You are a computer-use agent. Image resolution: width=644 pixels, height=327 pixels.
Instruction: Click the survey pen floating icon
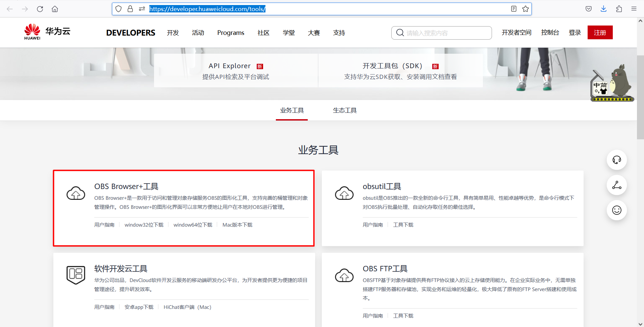[616, 185]
